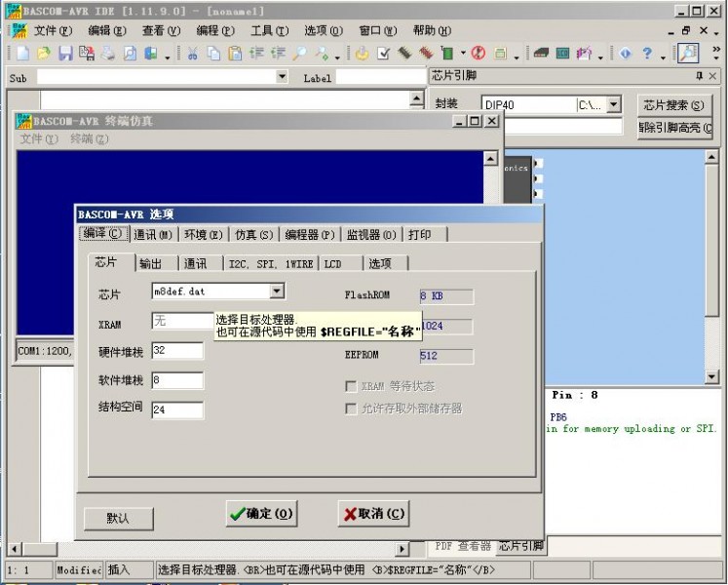The image size is (728, 585).
Task: Click the Paste clipboard icon
Action: click(x=236, y=53)
